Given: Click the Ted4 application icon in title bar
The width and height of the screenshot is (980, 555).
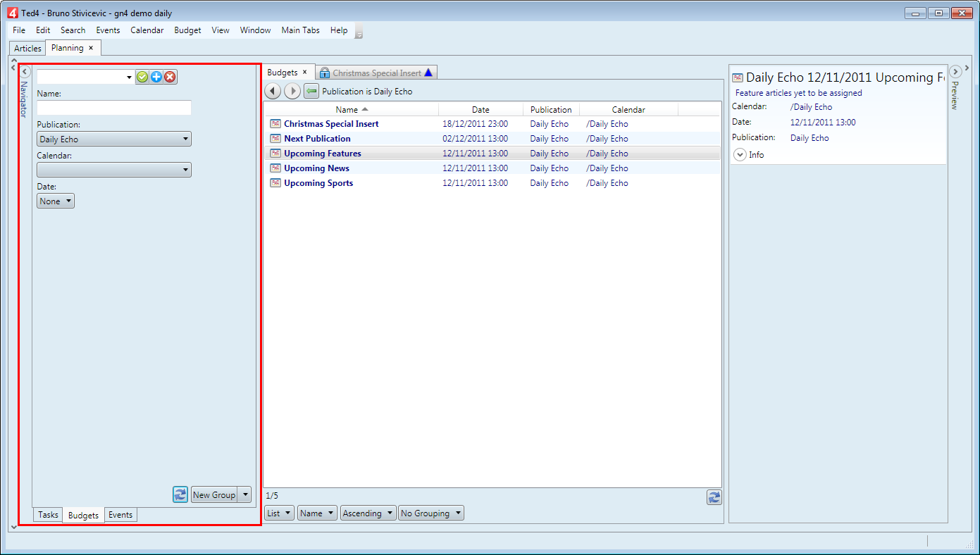Looking at the screenshot, I should 12,13.
